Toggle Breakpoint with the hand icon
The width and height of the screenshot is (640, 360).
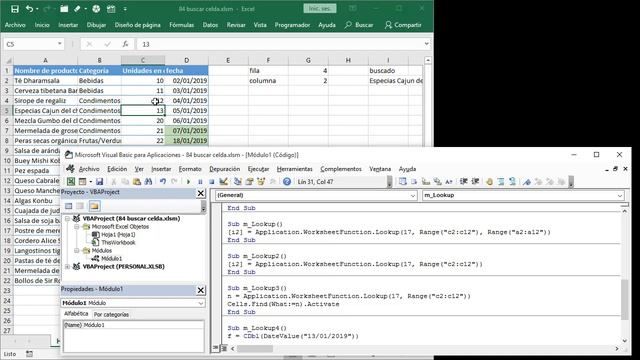point(489,182)
